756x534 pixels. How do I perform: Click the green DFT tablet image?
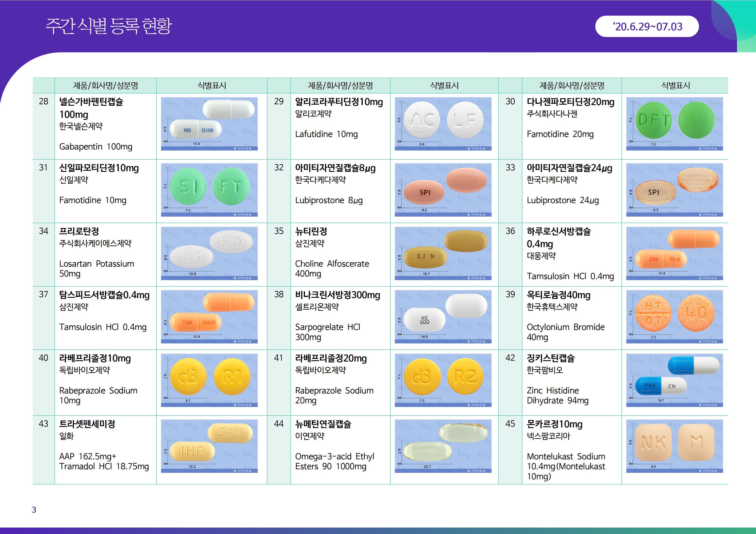tap(674, 124)
